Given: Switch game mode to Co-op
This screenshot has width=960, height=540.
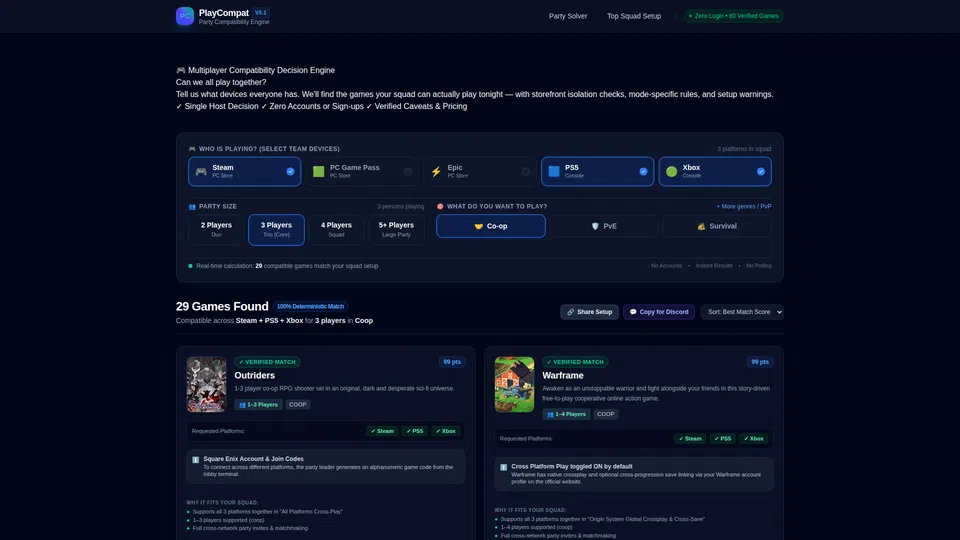Looking at the screenshot, I should [490, 226].
